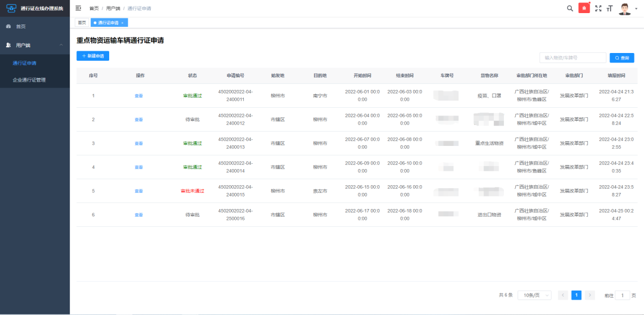Toggle fullscreen mode icon
This screenshot has width=644, height=315.
[x=598, y=8]
